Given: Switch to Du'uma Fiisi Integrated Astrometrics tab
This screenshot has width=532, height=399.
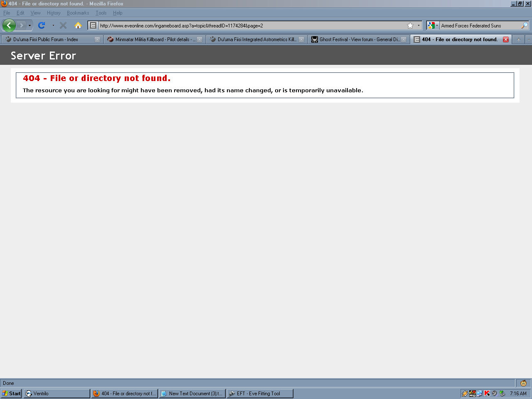Looking at the screenshot, I should pos(256,39).
